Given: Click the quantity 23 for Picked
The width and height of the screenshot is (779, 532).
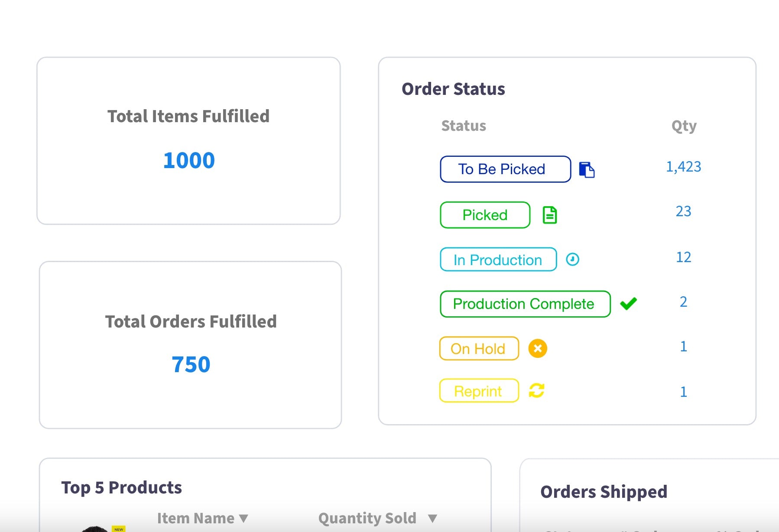Looking at the screenshot, I should [683, 211].
